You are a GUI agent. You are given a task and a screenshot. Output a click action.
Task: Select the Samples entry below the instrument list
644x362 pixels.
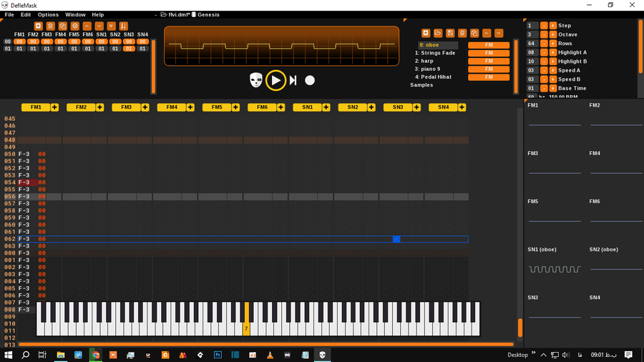point(421,85)
